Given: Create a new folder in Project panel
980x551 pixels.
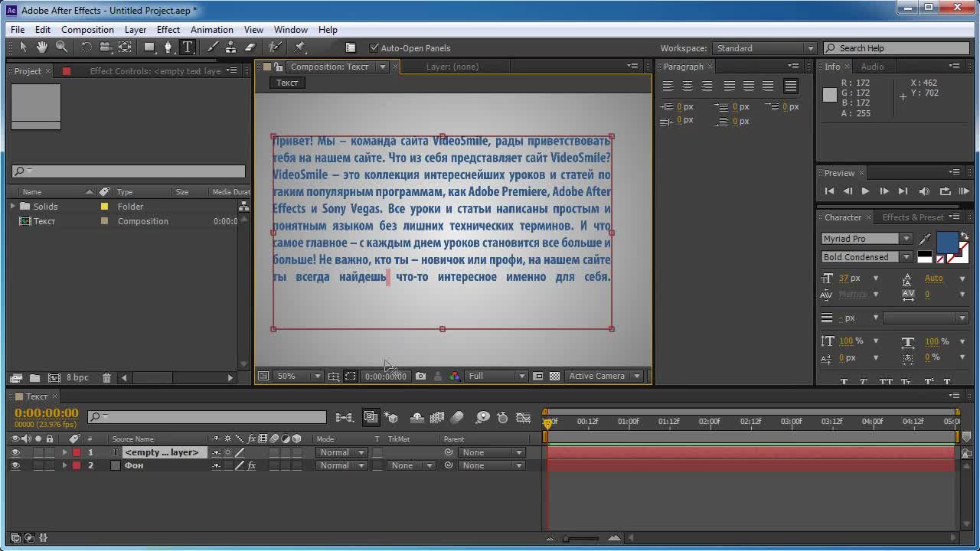Looking at the screenshot, I should (35, 378).
